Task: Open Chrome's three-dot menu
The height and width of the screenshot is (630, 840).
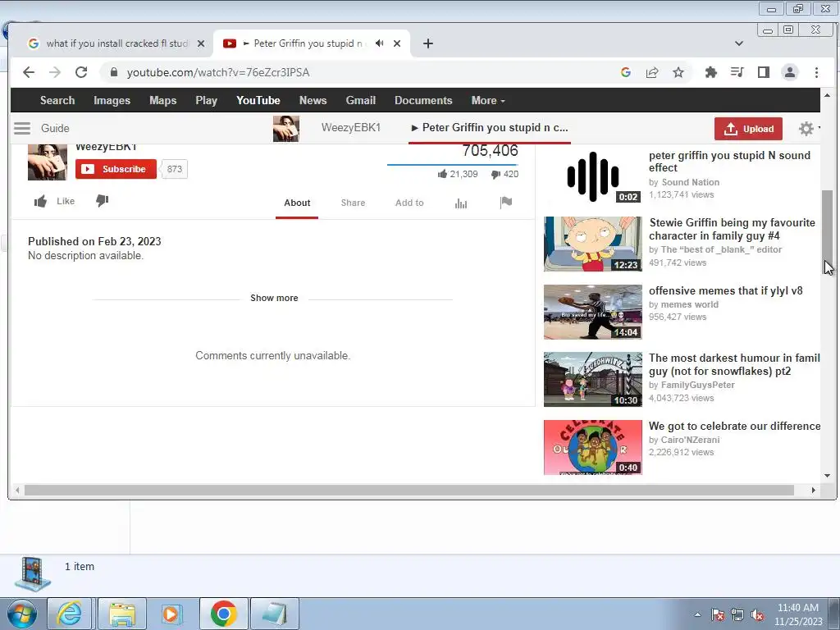Action: point(816,72)
